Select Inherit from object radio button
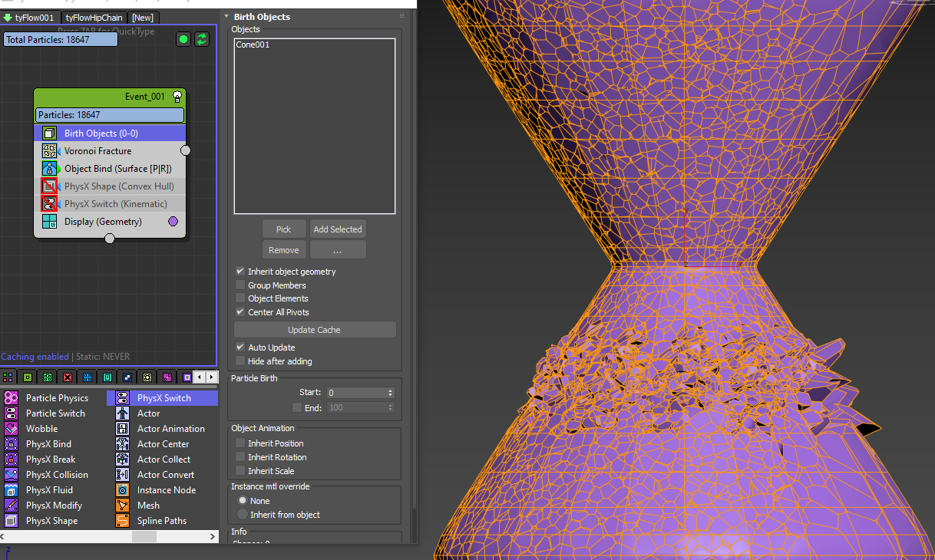 [x=243, y=515]
